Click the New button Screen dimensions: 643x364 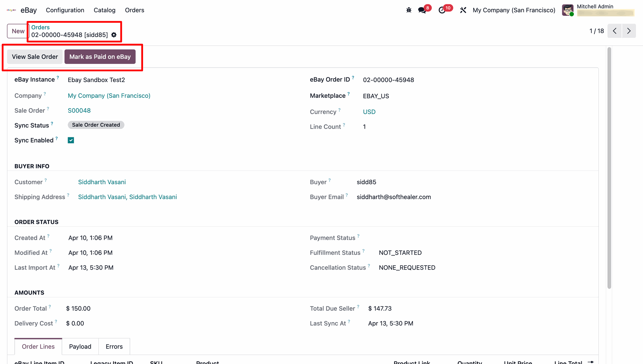tap(18, 31)
